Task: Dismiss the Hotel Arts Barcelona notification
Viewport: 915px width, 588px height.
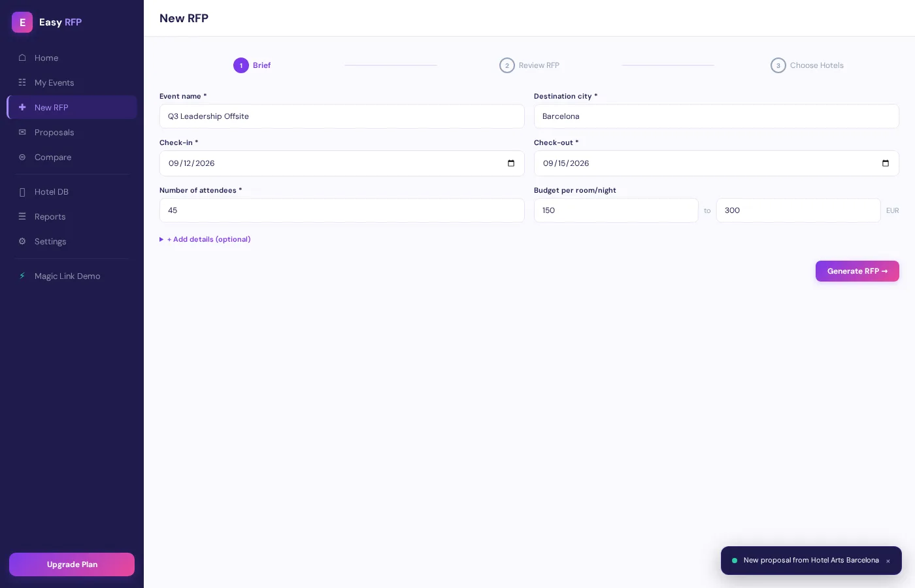Action: click(888, 561)
